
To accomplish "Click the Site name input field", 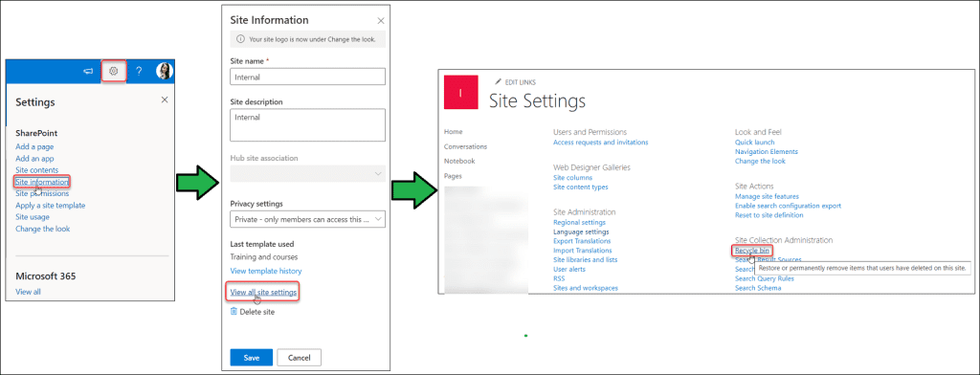I will [307, 77].
